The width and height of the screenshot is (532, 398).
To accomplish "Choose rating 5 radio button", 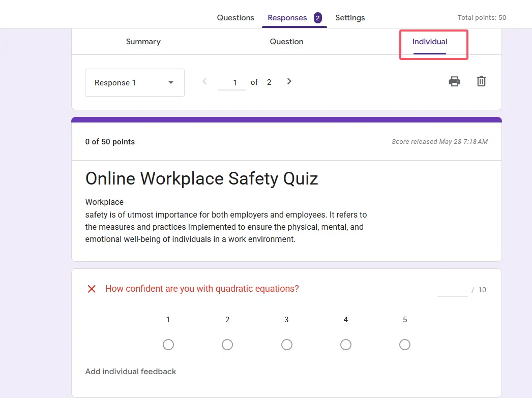I will point(405,345).
